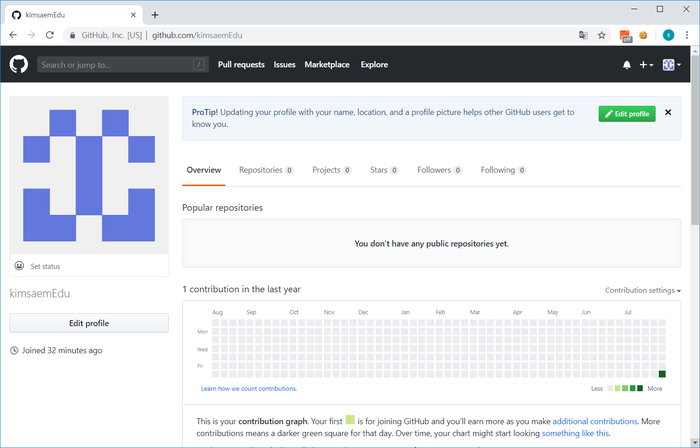Select the kimsaemEdu browser tab

tap(74, 15)
